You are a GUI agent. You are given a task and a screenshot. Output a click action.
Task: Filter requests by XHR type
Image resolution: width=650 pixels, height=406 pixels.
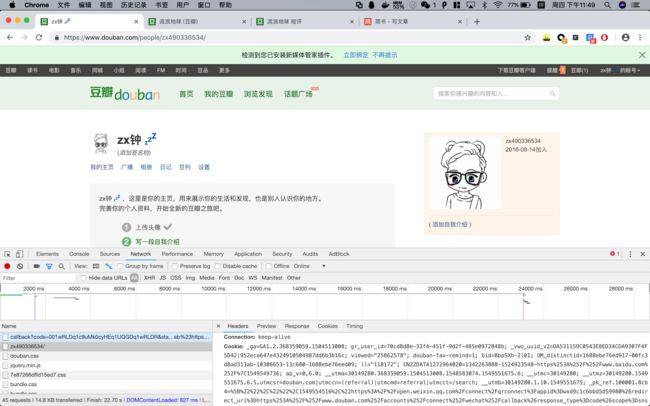click(149, 278)
